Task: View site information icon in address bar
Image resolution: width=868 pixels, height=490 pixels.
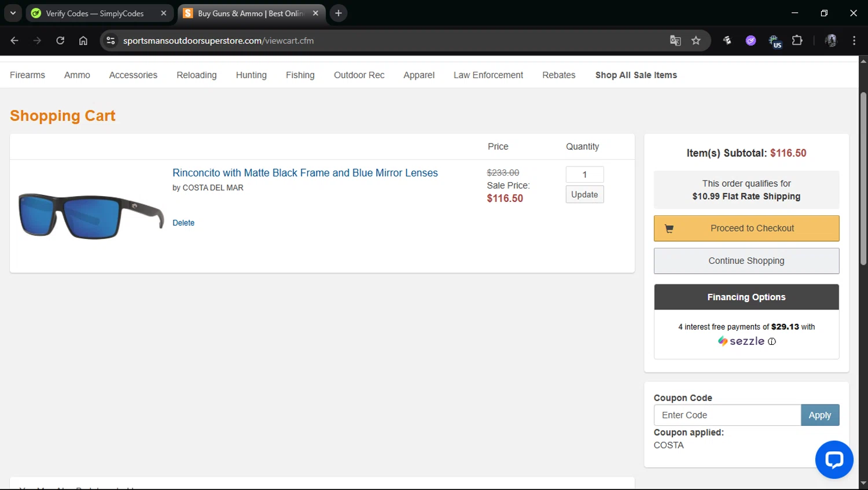Action: (x=111, y=40)
